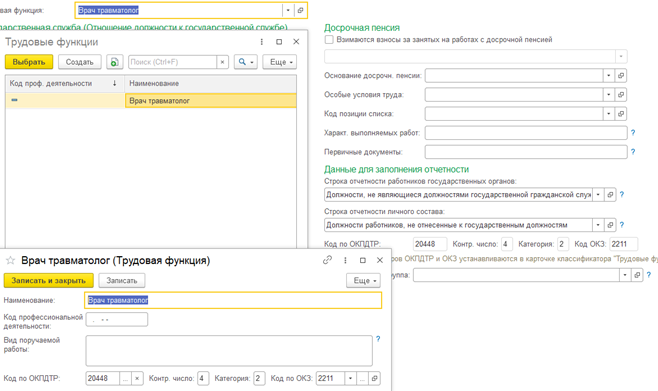Click Создать in the Трудовые функции window
The width and height of the screenshot is (658, 391).
click(79, 62)
